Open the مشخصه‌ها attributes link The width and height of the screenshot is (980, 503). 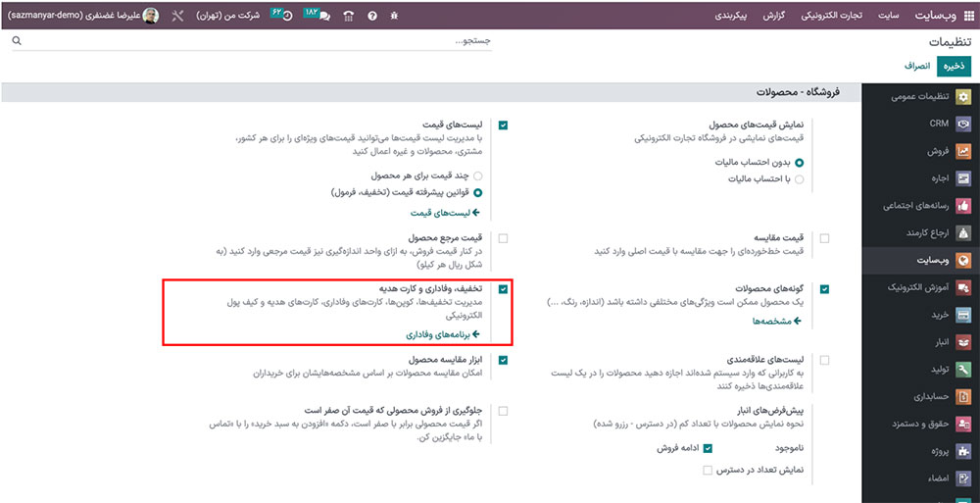point(776,321)
